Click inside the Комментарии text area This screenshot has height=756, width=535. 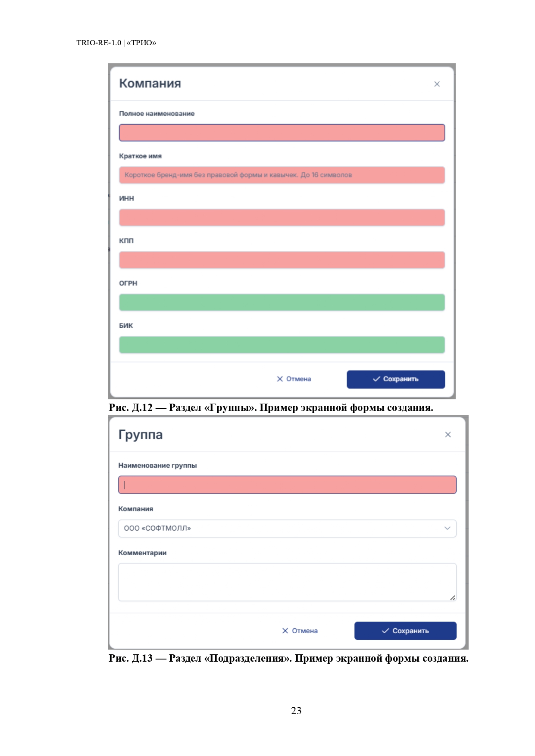[287, 582]
